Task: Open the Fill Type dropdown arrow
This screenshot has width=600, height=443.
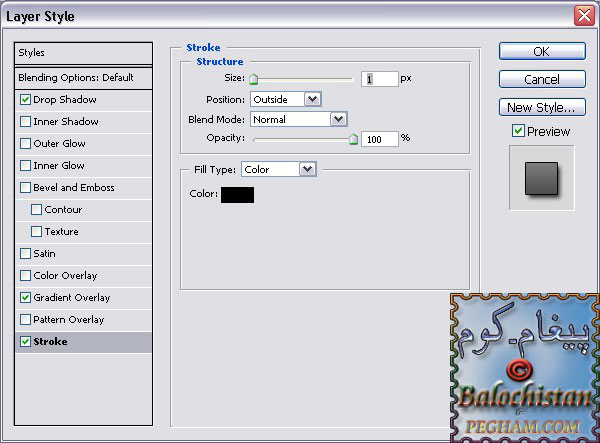Action: [x=308, y=169]
